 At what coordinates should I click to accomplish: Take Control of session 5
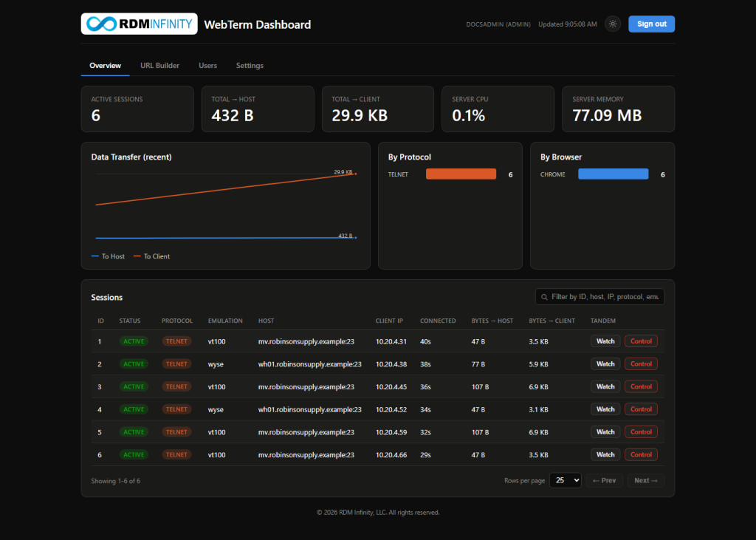click(642, 432)
